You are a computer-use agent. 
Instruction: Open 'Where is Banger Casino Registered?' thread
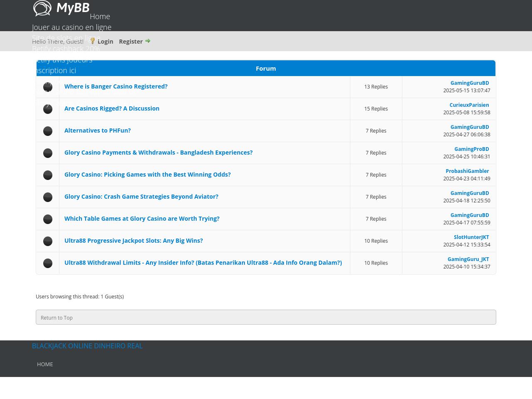pos(116,86)
